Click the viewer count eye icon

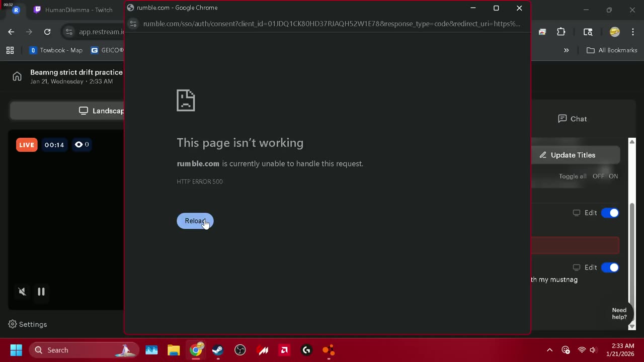tap(78, 144)
